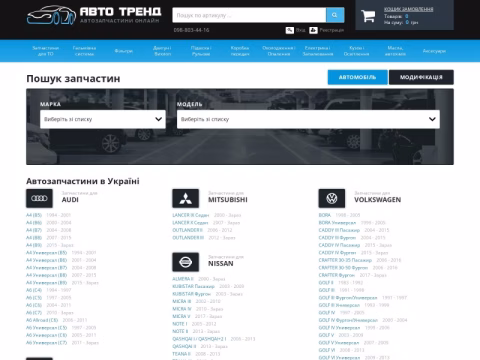Open the Mitsubishi logo tile
The image size is (480, 360).
coord(186,198)
